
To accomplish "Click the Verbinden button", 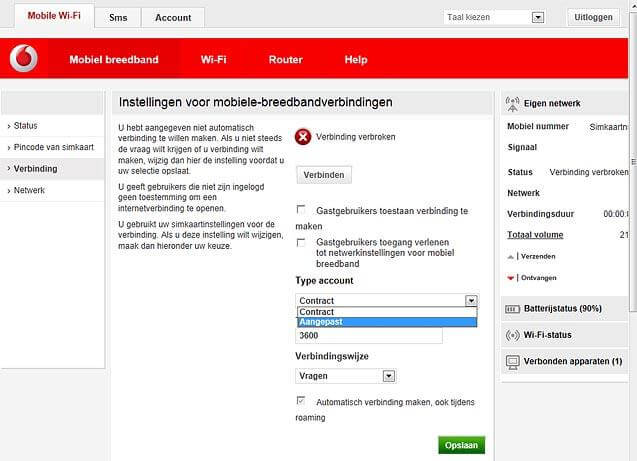I will (x=324, y=175).
